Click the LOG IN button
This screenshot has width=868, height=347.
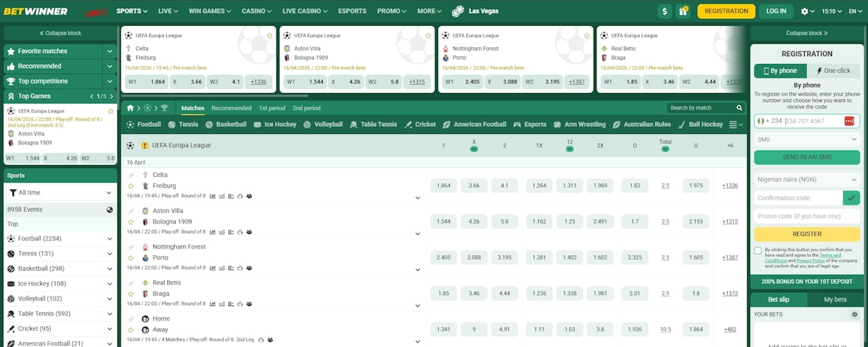[x=776, y=11]
